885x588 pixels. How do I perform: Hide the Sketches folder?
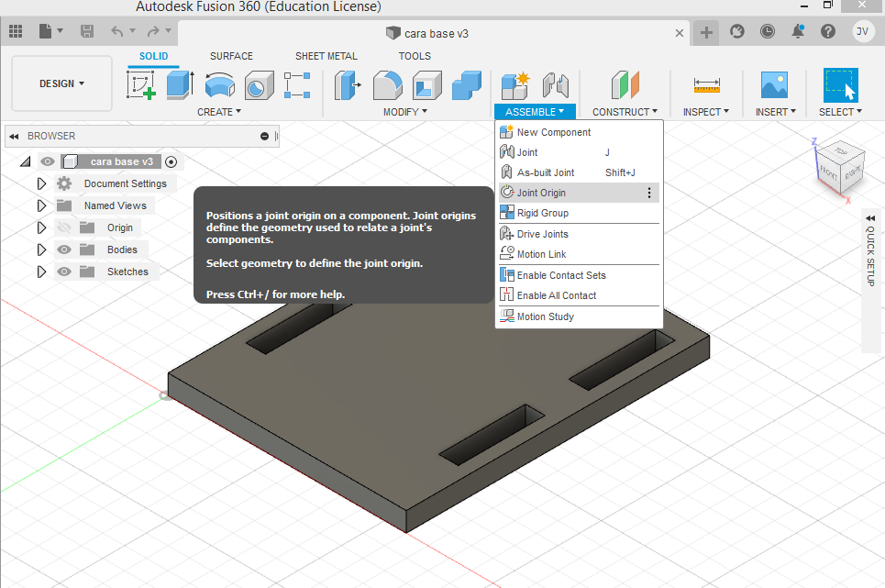[x=64, y=272]
